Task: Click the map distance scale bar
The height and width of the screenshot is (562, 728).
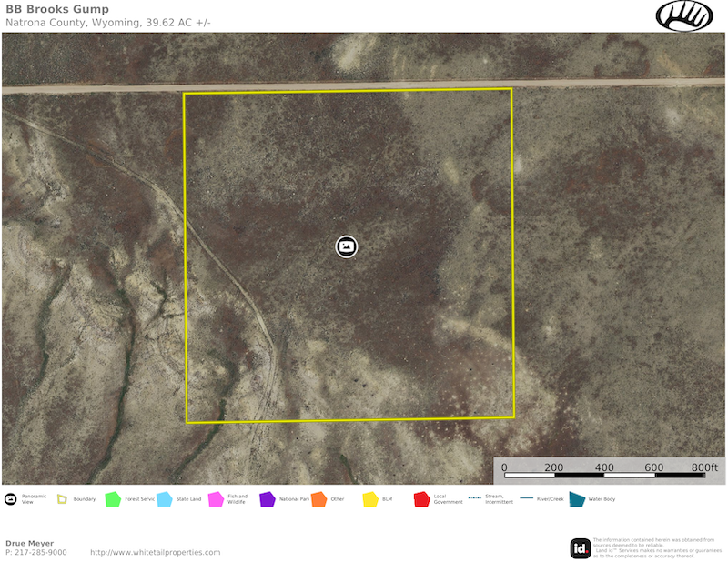Action: click(605, 475)
